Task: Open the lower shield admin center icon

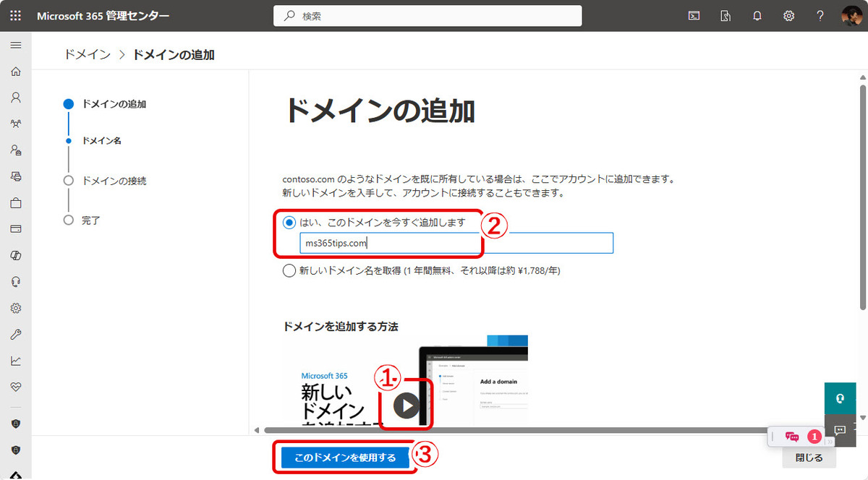Action: [16, 450]
